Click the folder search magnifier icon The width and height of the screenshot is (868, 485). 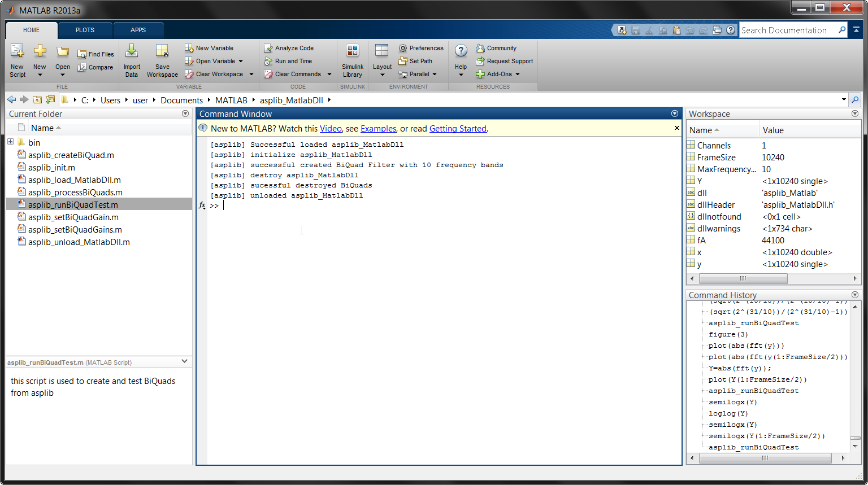[855, 100]
